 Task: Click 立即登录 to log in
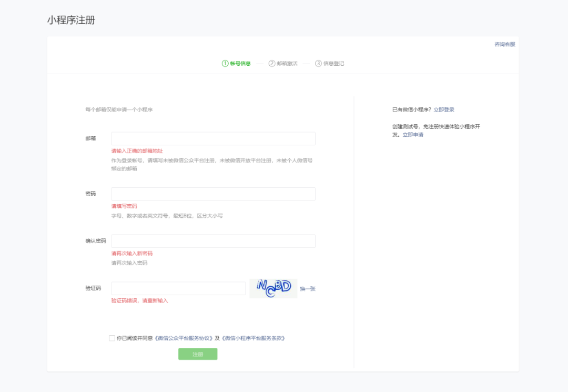(444, 109)
